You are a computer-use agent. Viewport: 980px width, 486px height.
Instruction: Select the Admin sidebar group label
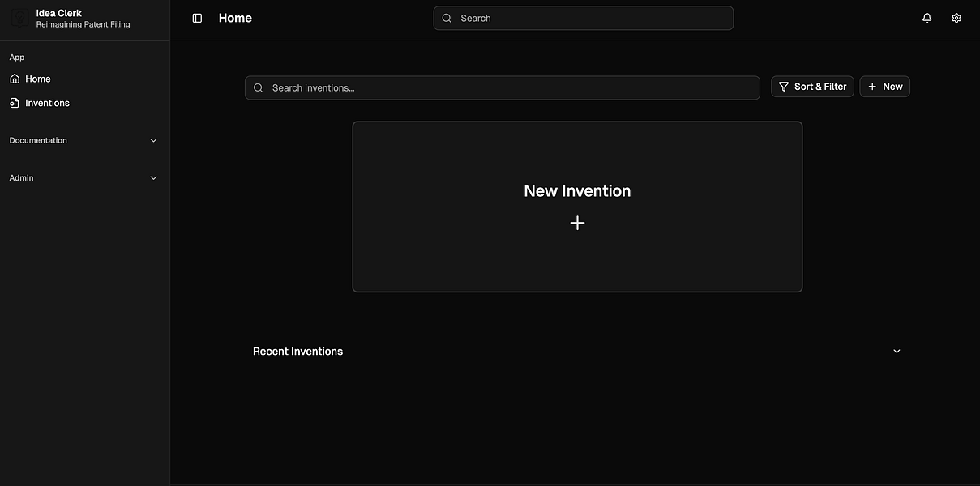click(22, 177)
